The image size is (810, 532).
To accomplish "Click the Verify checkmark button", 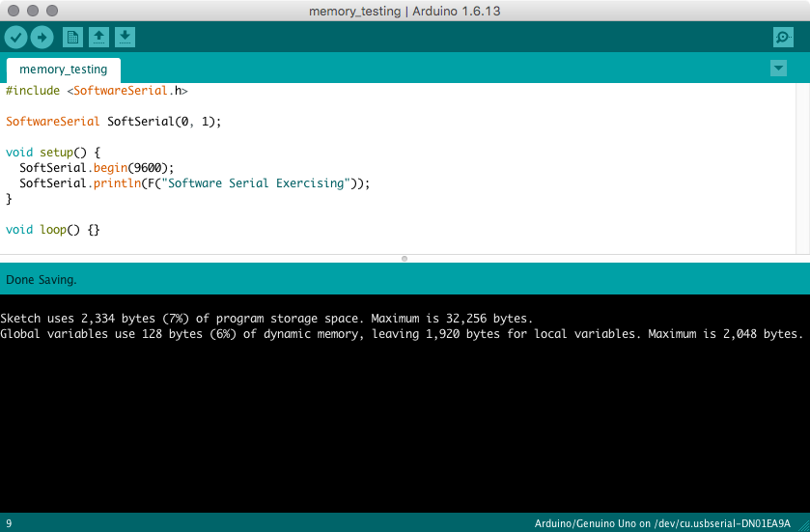I will 15,37.
